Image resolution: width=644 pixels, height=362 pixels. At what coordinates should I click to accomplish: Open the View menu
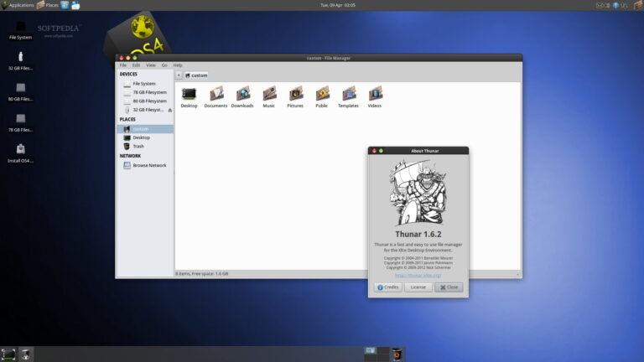(151, 65)
